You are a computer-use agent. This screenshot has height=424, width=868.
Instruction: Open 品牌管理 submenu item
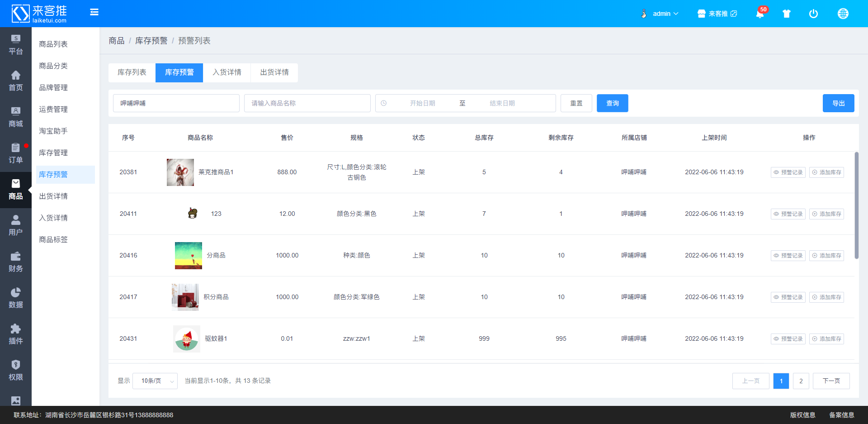[66, 87]
